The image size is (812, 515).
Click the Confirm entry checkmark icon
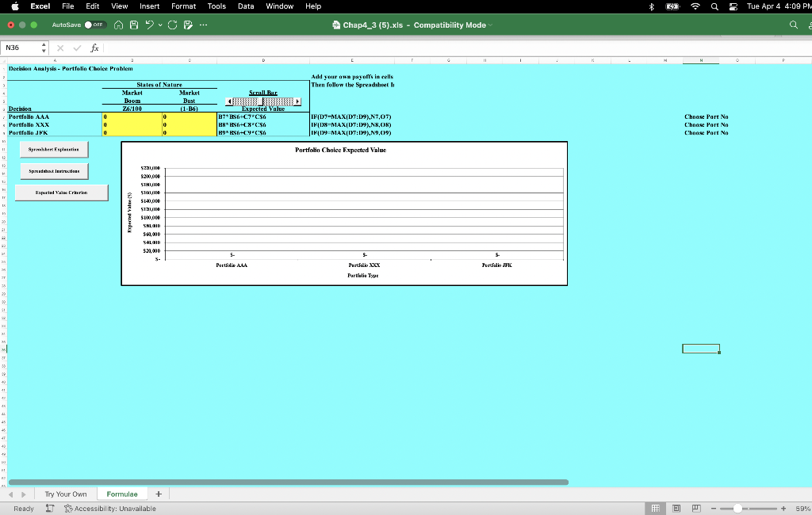coord(77,48)
